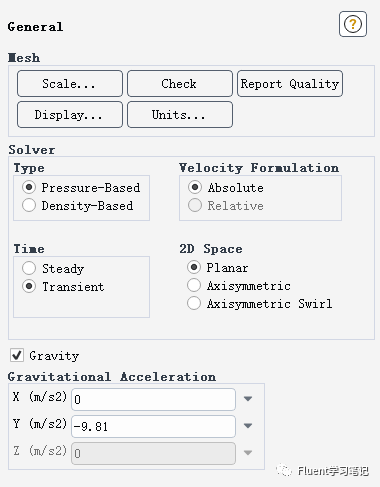Viewport: 380px width, 487px height.
Task: Open the Units... dialog
Action: (180, 115)
